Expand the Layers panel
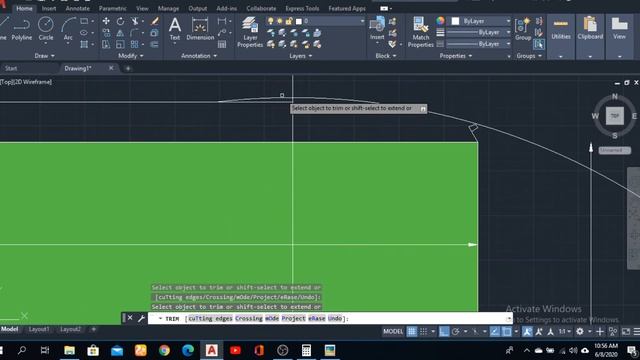 [x=300, y=56]
